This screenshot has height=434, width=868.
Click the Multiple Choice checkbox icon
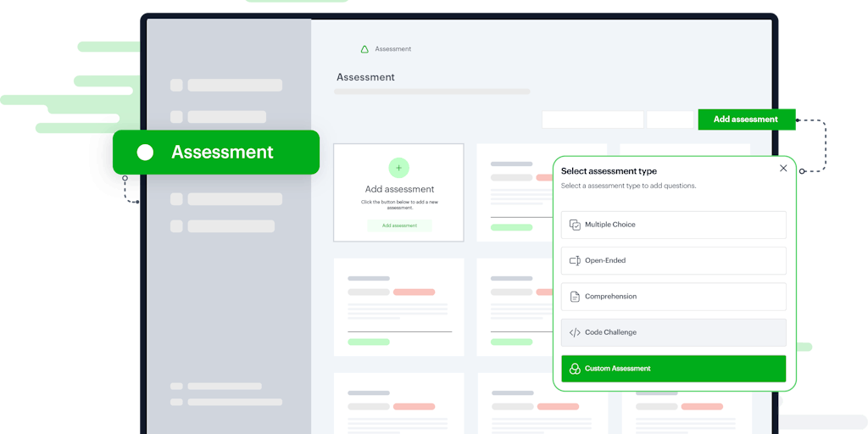[x=575, y=225]
